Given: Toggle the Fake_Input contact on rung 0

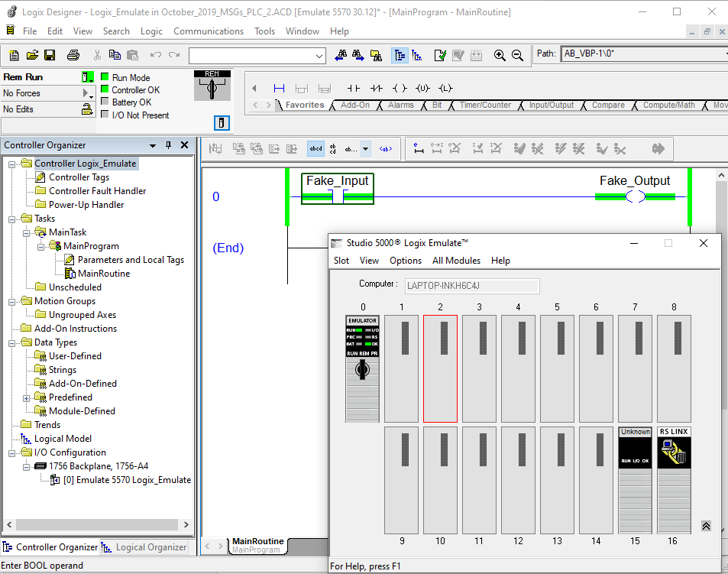Looking at the screenshot, I should click(338, 196).
